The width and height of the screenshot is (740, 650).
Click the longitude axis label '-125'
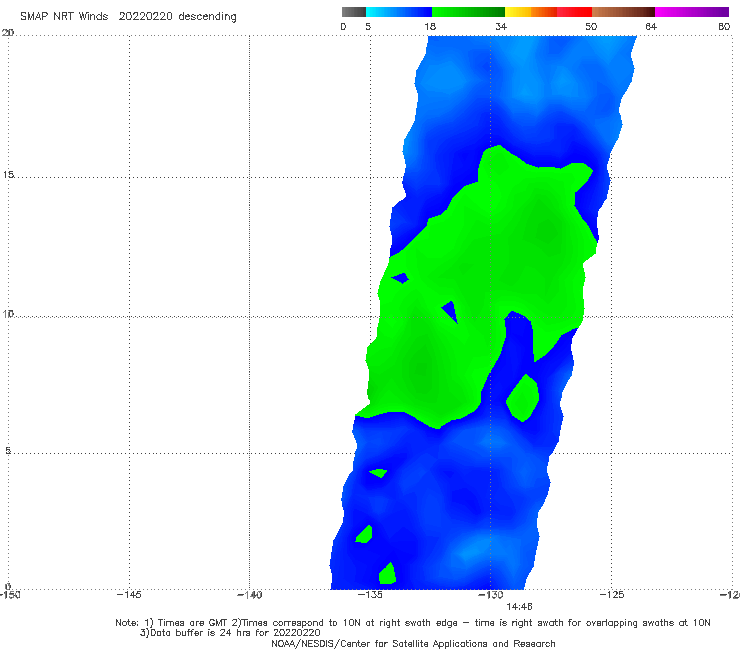coord(612,595)
